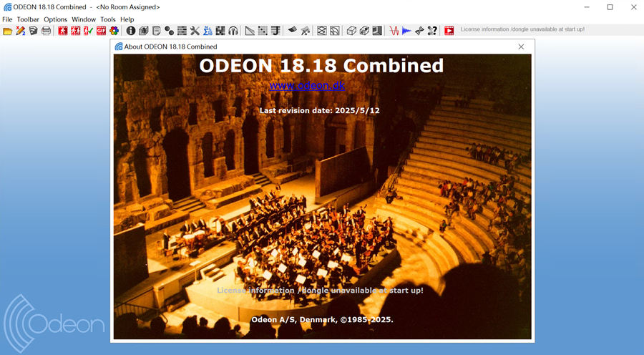
Task: Click the red figure with green check icon
Action: [x=88, y=30]
